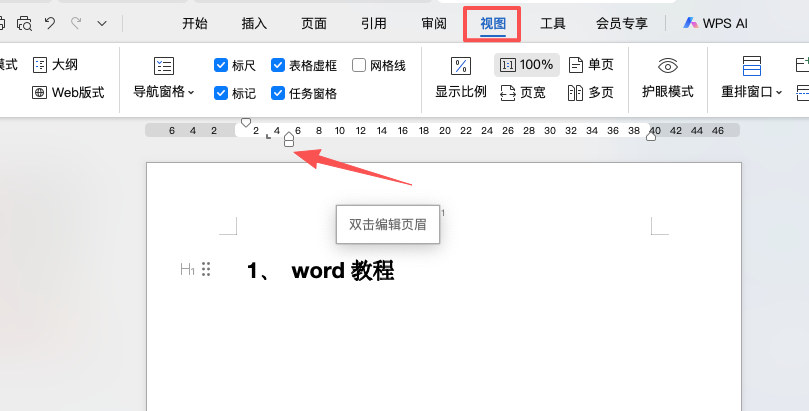
Task: Uncheck the 标尺 ruler checkbox
Action: point(221,65)
